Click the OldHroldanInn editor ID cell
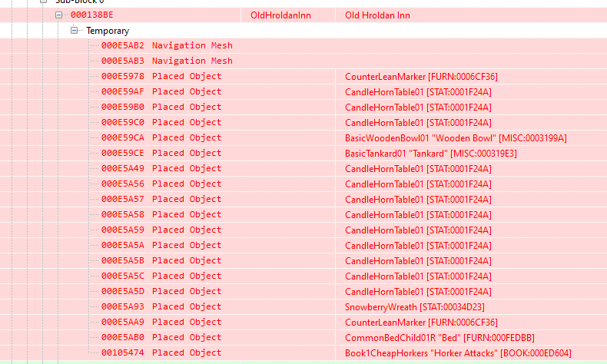Viewport: 607px width, 364px height. coord(280,15)
